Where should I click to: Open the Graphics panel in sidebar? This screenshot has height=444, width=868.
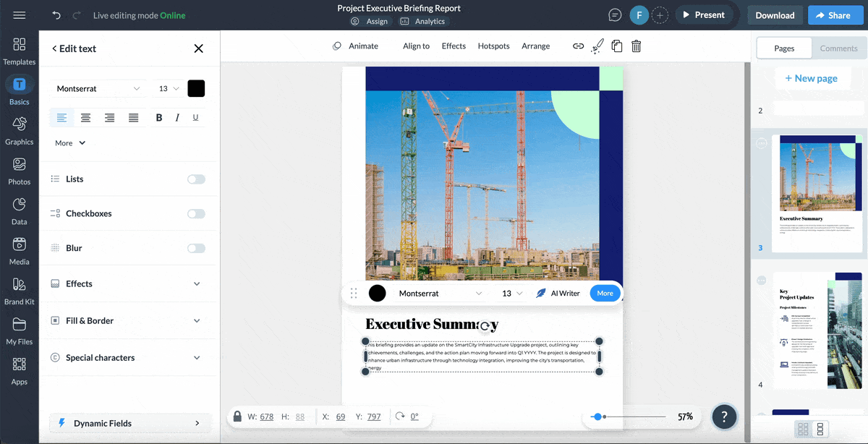20,130
